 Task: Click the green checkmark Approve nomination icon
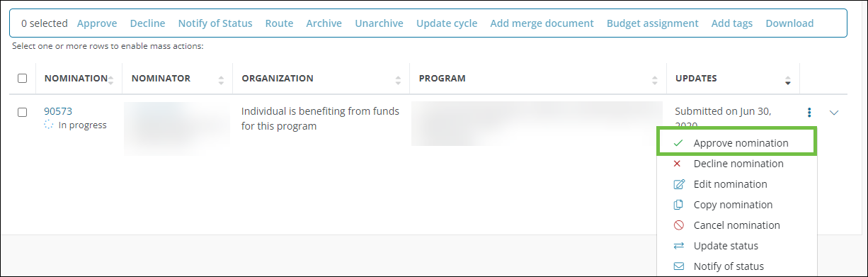point(678,143)
